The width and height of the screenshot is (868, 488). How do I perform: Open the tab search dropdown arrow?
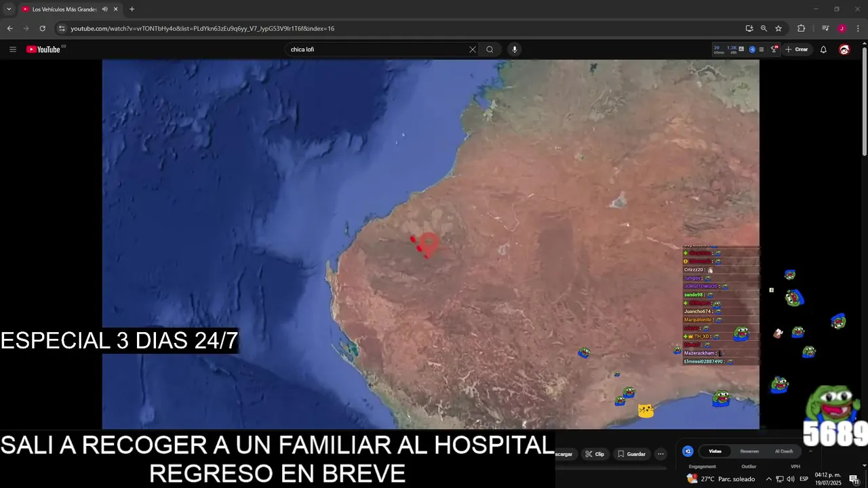[9, 9]
